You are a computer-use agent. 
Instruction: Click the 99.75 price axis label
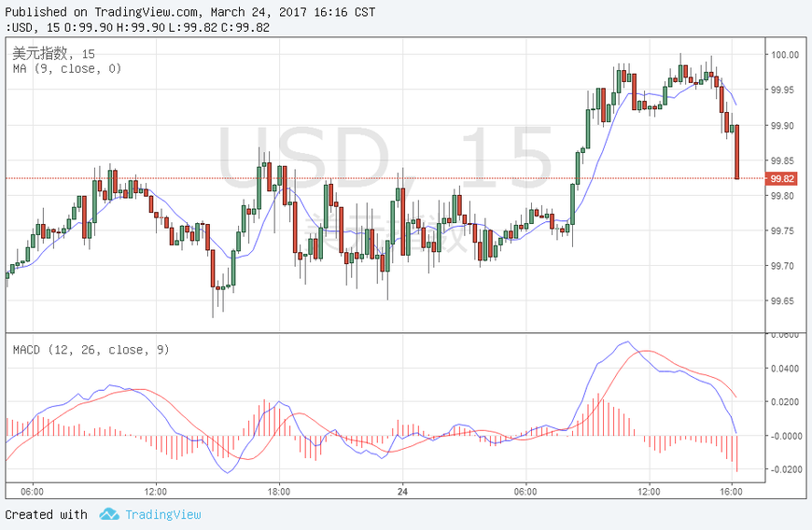pos(782,230)
